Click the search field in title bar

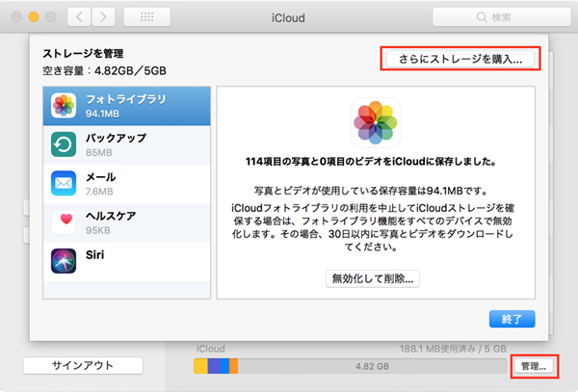coord(501,17)
